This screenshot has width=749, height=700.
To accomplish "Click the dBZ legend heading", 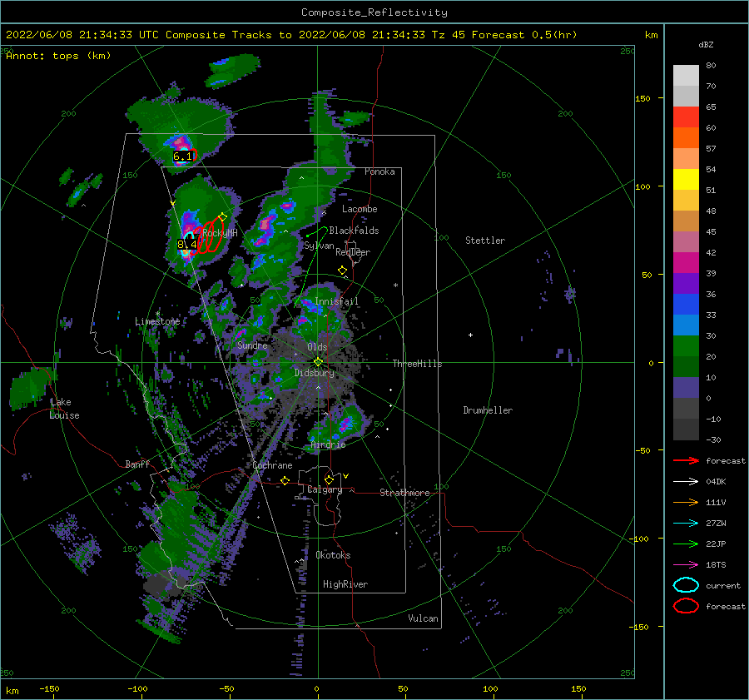I will [x=706, y=44].
